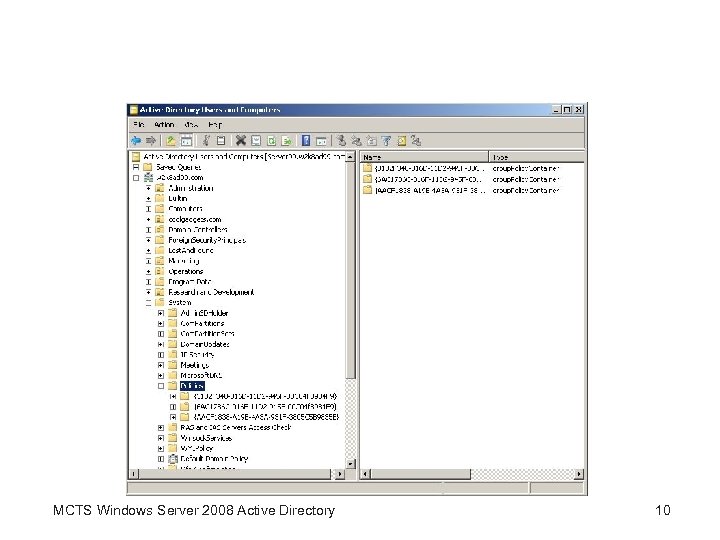Click the Filter funnel toolbar icon
Image resolution: width=720 pixels, height=540 pixels.
pos(386,141)
